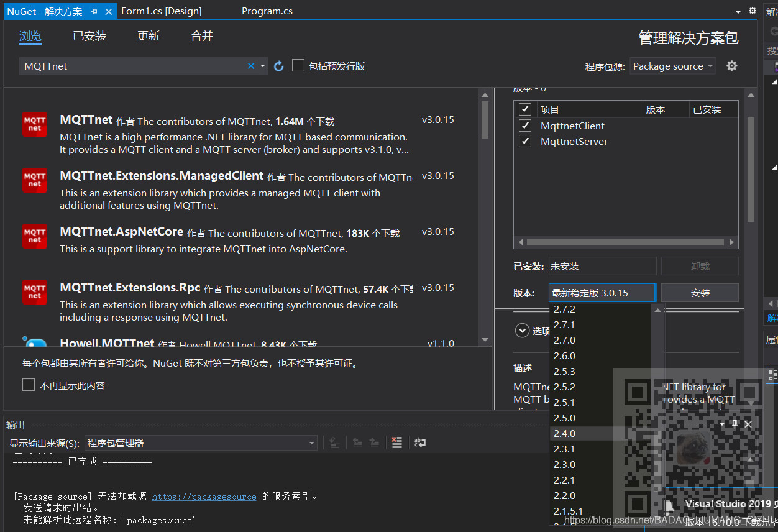Click the MQTTnet package logo icon
This screenshot has height=532, width=778.
tap(34, 124)
